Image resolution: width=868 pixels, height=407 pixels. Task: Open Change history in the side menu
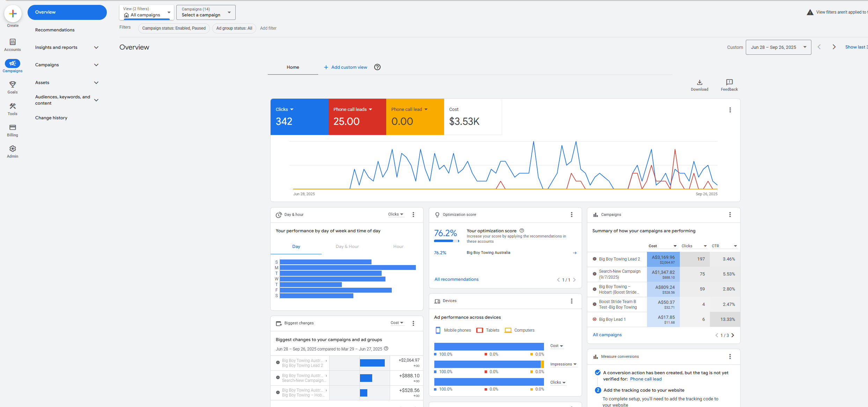pyautogui.click(x=51, y=118)
